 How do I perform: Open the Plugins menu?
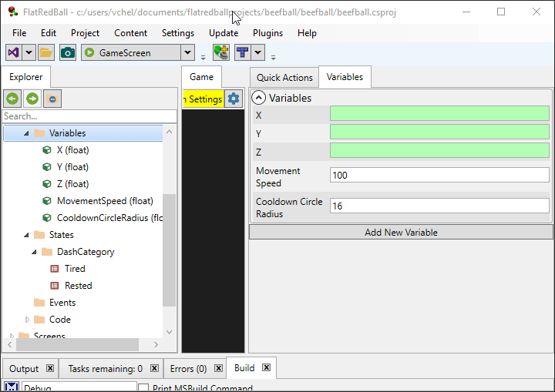pyautogui.click(x=267, y=33)
